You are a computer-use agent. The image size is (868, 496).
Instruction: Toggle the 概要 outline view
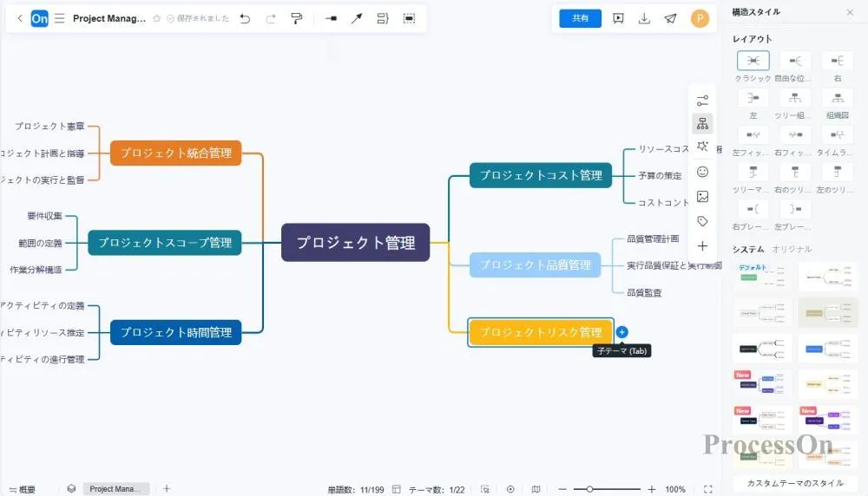pyautogui.click(x=22, y=489)
